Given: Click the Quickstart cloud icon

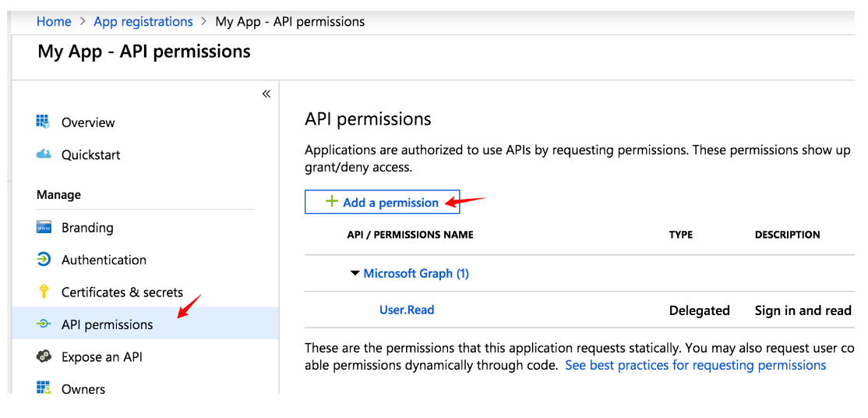Looking at the screenshot, I should (44, 154).
